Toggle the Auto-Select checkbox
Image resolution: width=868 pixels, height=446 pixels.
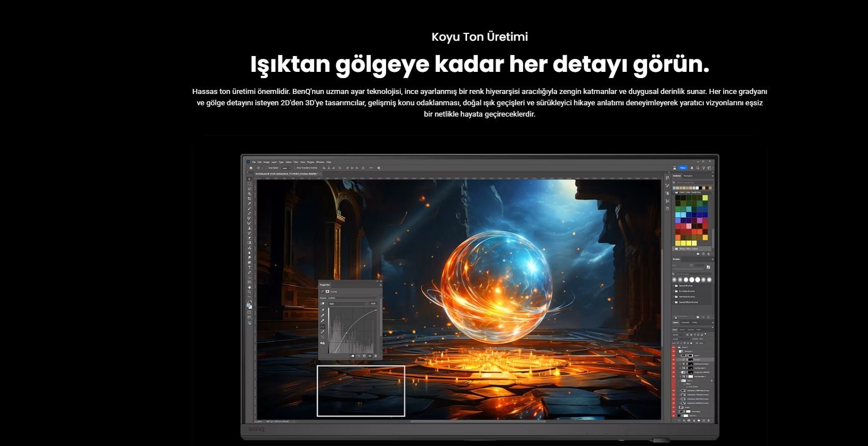click(x=267, y=168)
